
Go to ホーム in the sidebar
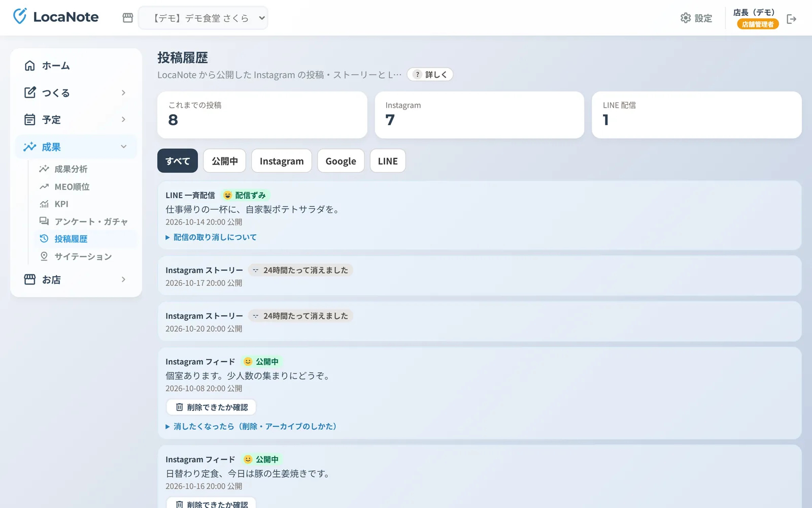[x=76, y=66]
